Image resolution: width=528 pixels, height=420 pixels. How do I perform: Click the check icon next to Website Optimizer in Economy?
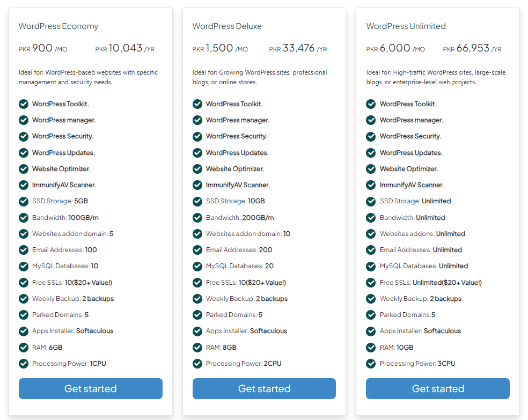point(24,168)
